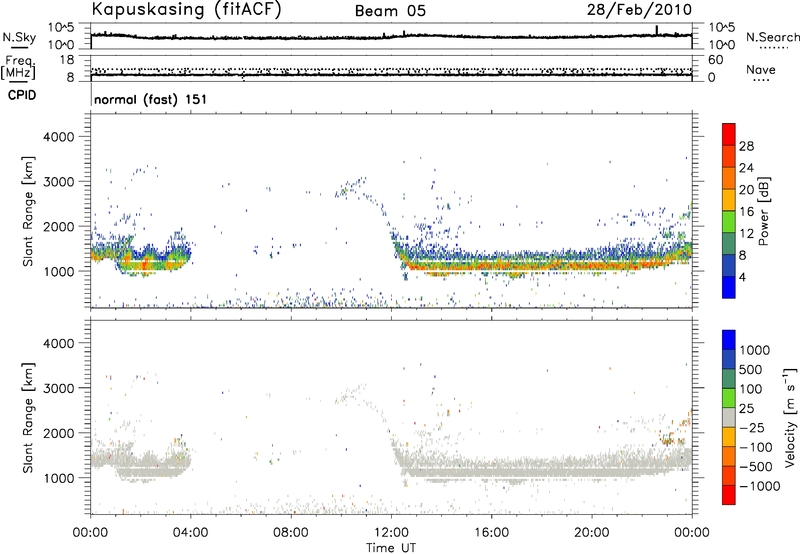800x554 pixels.
Task: Click the 'N.Search' legend label
Action: tap(772, 37)
